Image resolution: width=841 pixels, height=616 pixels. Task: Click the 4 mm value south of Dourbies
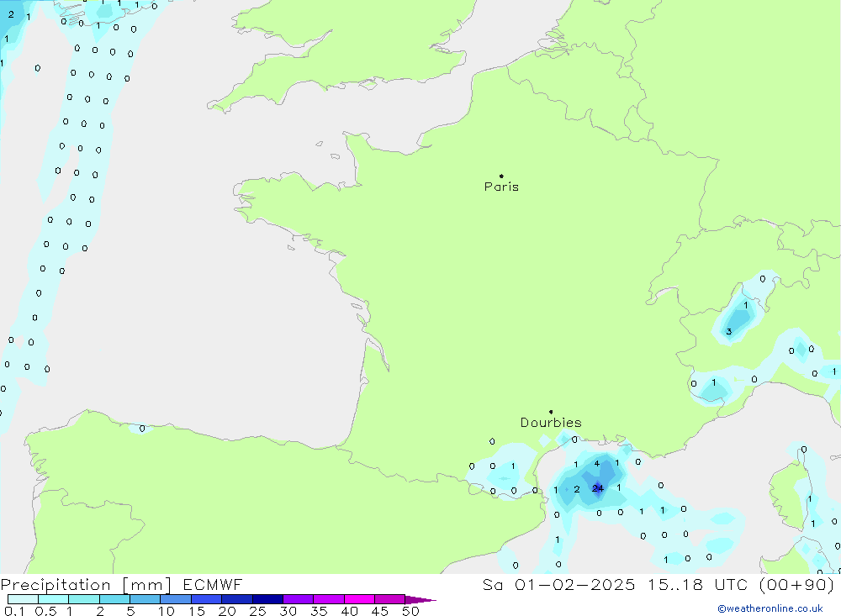point(596,463)
